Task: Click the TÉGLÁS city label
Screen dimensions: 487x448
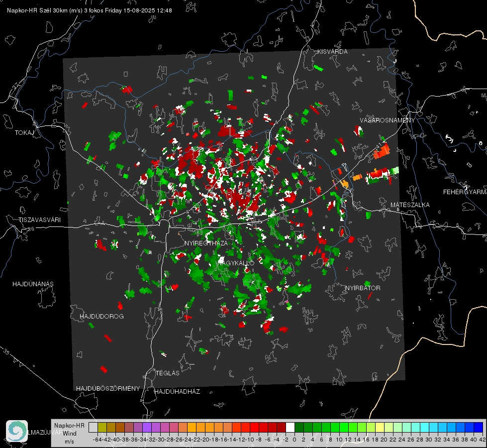Action: (x=168, y=373)
